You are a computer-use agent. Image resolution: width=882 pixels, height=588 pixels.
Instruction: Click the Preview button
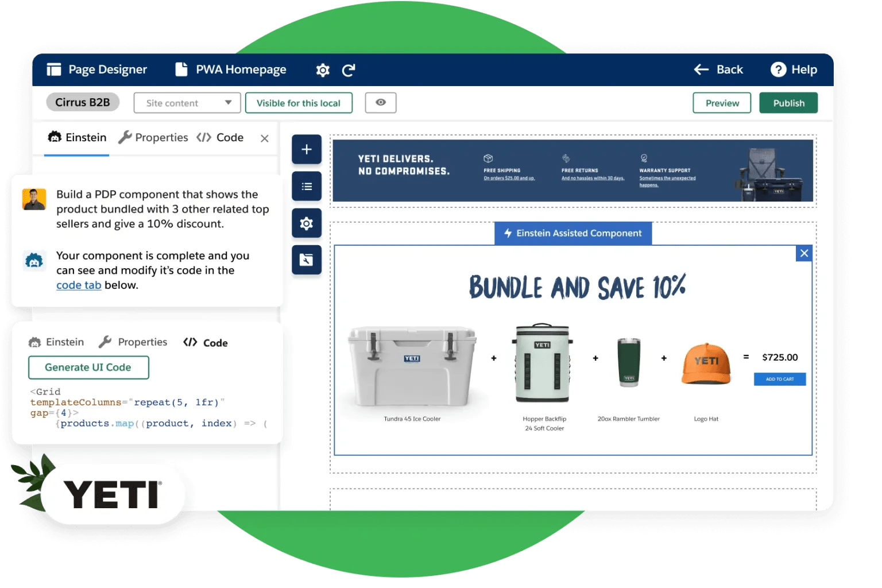pos(722,103)
